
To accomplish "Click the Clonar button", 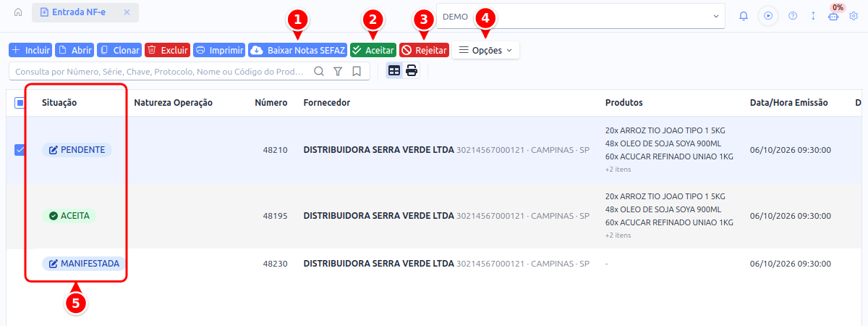I will (119, 51).
